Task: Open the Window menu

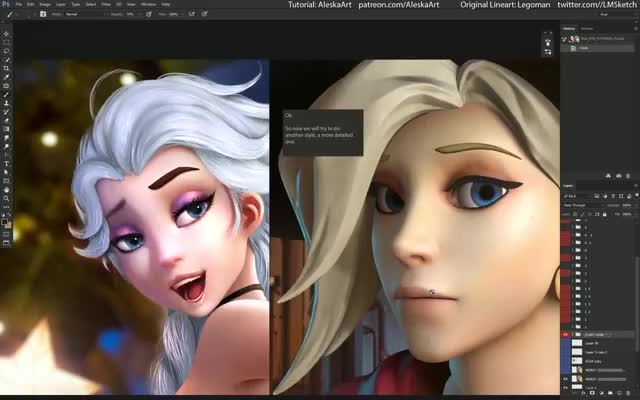Action: (x=148, y=4)
